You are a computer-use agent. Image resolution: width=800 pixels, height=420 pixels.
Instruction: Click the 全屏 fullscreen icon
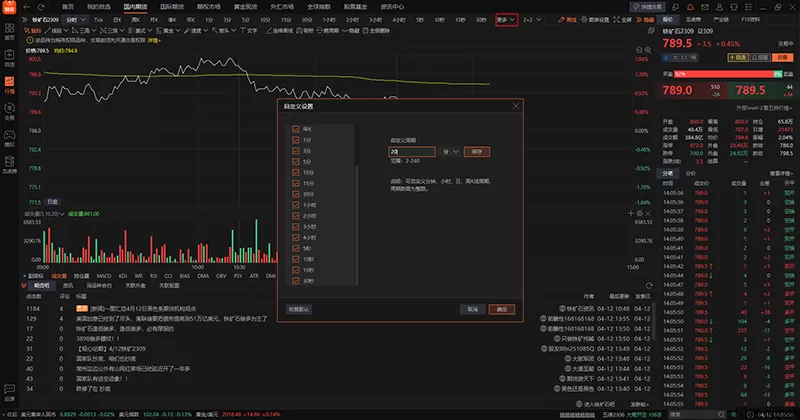point(625,19)
